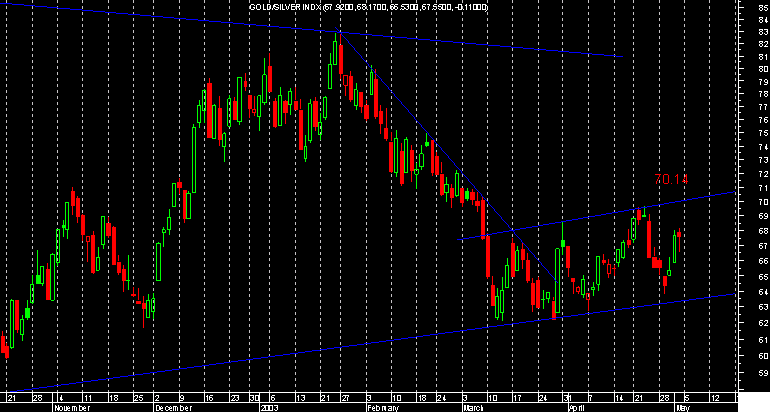
Task: Click date label 7 on time axis
Action: coord(590,398)
